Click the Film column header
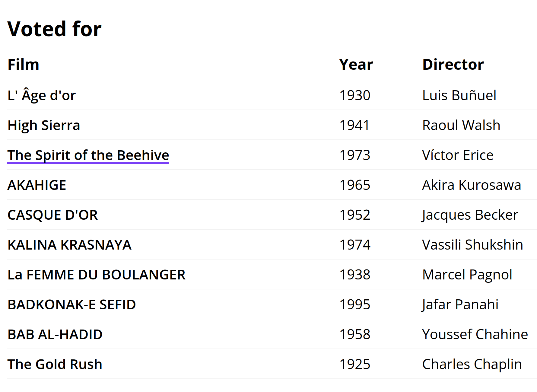The image size is (537, 392). [x=23, y=65]
